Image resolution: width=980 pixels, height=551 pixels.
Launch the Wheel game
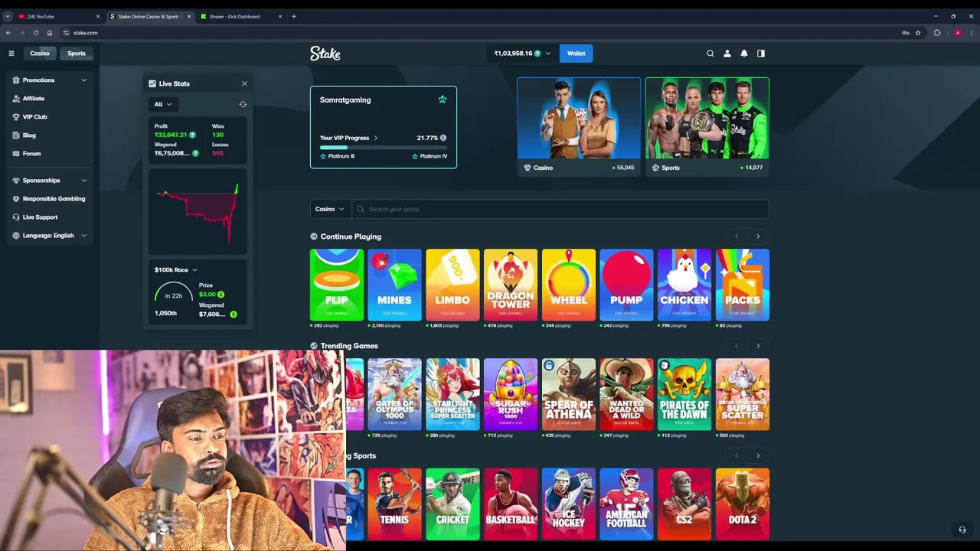tap(569, 285)
